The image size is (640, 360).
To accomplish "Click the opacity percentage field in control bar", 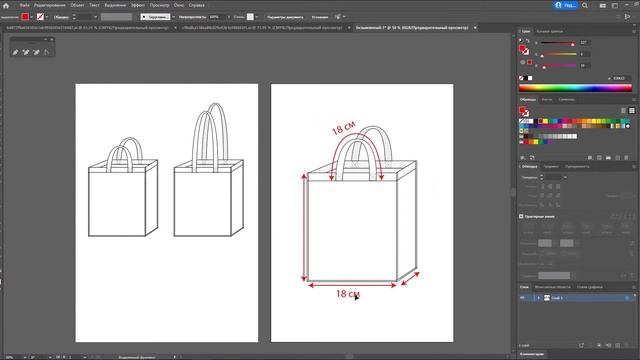I will (x=216, y=17).
